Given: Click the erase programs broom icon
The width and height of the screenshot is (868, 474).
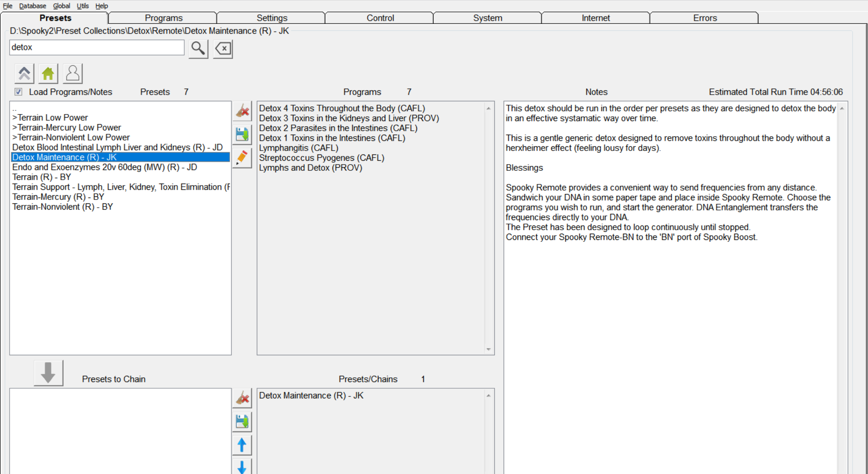Looking at the screenshot, I should (x=242, y=111).
